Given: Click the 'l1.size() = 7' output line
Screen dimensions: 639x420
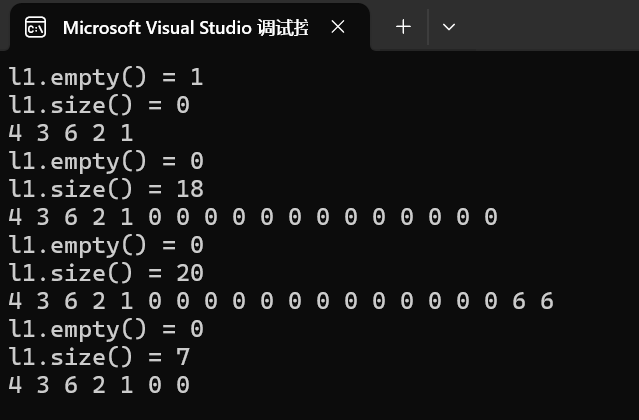Looking at the screenshot, I should tap(98, 357).
